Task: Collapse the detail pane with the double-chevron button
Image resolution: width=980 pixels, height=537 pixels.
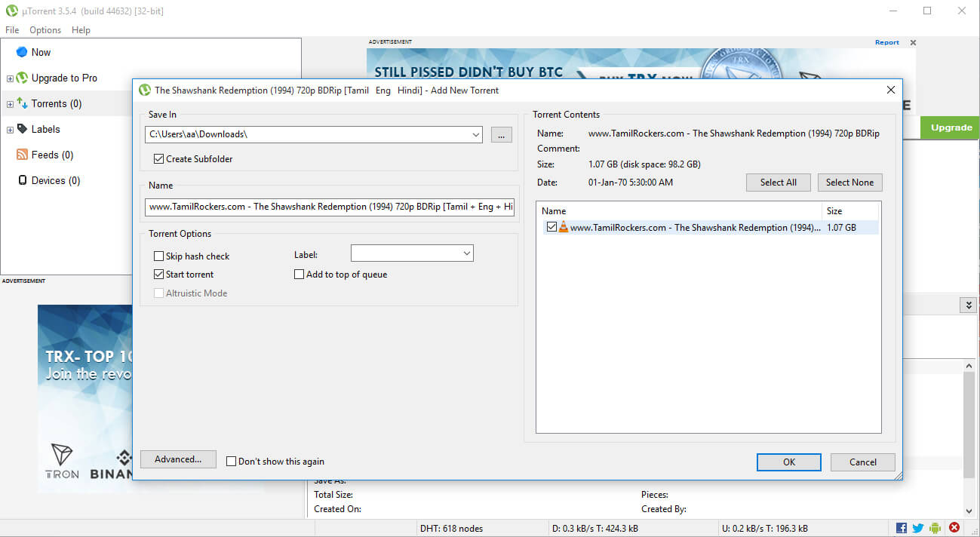Action: point(969,305)
